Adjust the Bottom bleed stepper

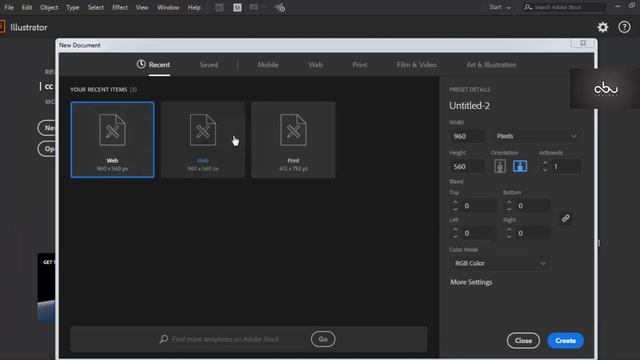coord(509,206)
